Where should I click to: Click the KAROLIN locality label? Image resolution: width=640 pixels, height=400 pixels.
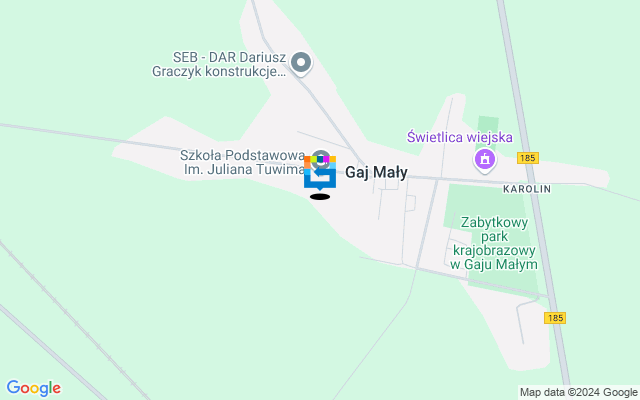click(527, 189)
